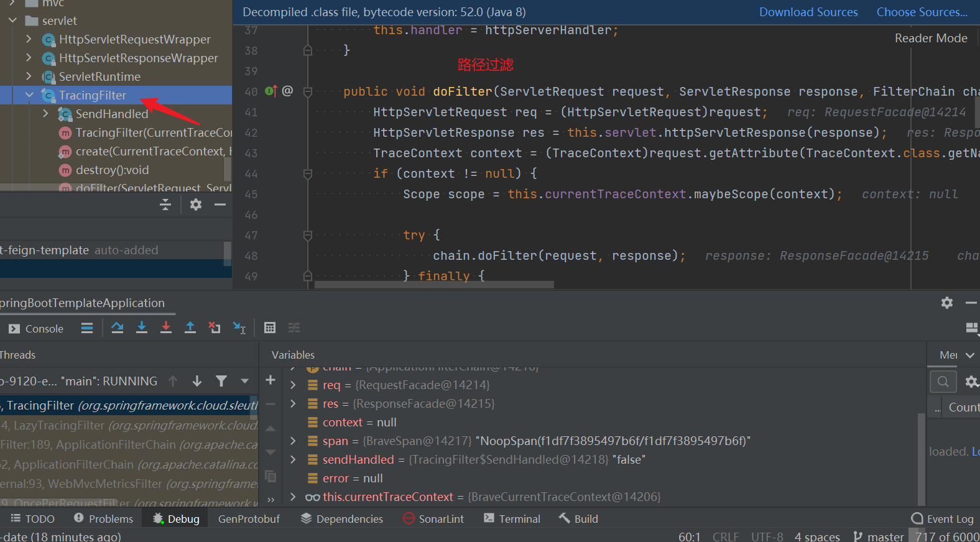Click Force Step Into red arrow icon
The width and height of the screenshot is (980, 542).
(166, 328)
